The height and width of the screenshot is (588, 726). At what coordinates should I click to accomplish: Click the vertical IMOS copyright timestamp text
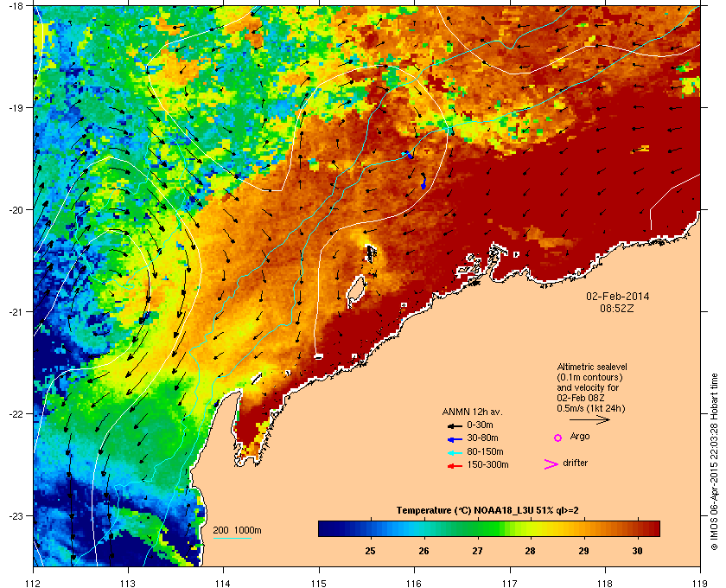(714, 462)
